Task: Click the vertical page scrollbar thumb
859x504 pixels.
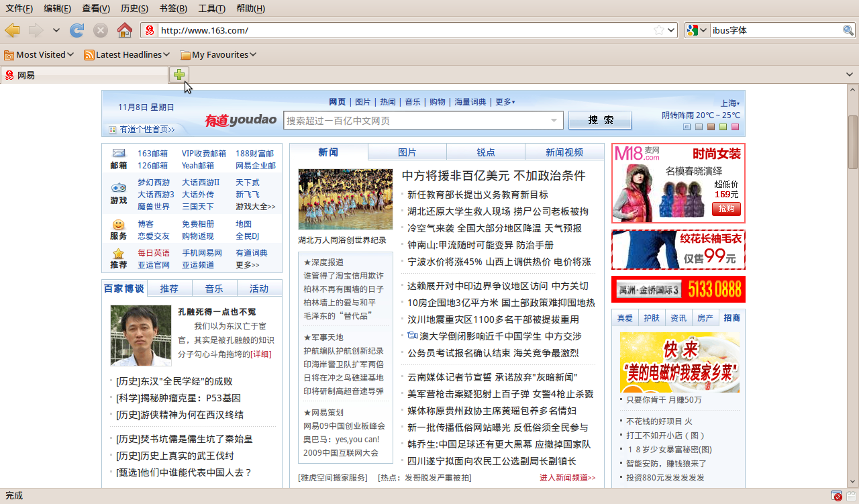Action: (x=853, y=142)
